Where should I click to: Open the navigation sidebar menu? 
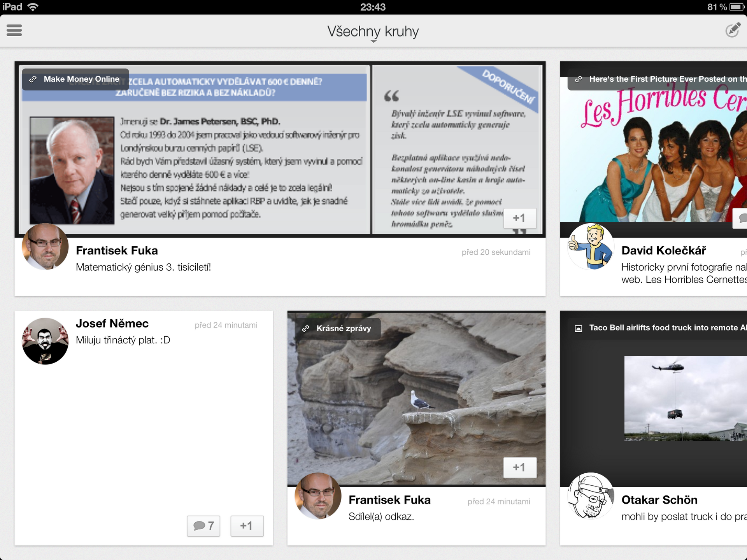pos(14,30)
